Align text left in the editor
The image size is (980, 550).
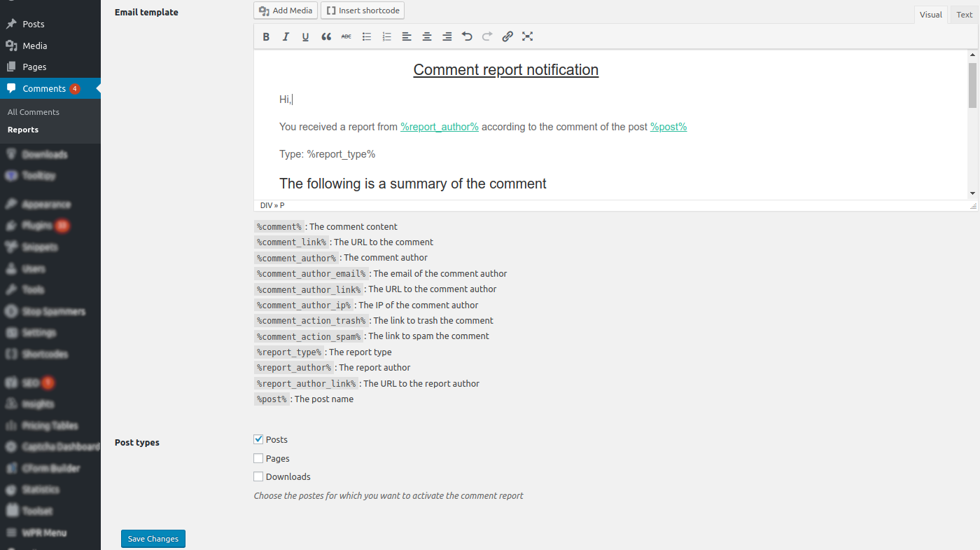pyautogui.click(x=407, y=37)
